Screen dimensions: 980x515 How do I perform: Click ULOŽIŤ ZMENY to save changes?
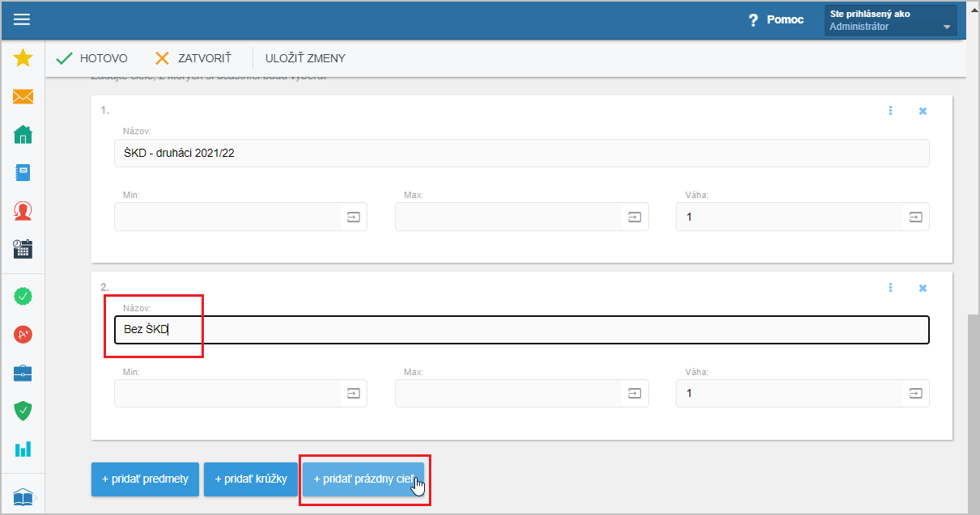pos(305,58)
